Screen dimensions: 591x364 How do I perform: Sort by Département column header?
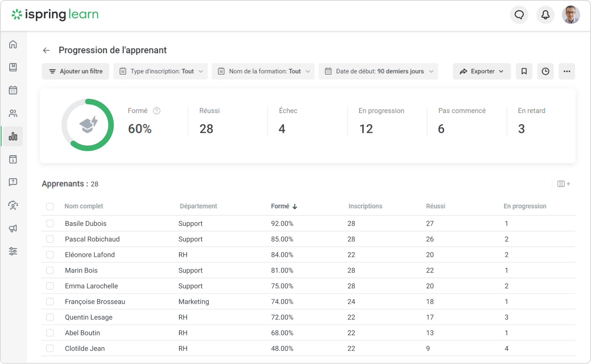[x=198, y=206]
